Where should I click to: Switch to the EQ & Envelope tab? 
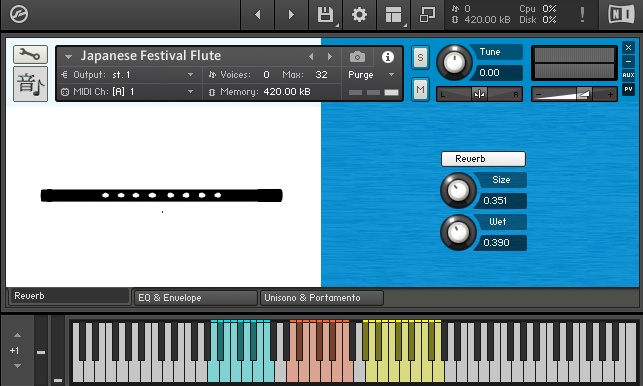coord(196,298)
